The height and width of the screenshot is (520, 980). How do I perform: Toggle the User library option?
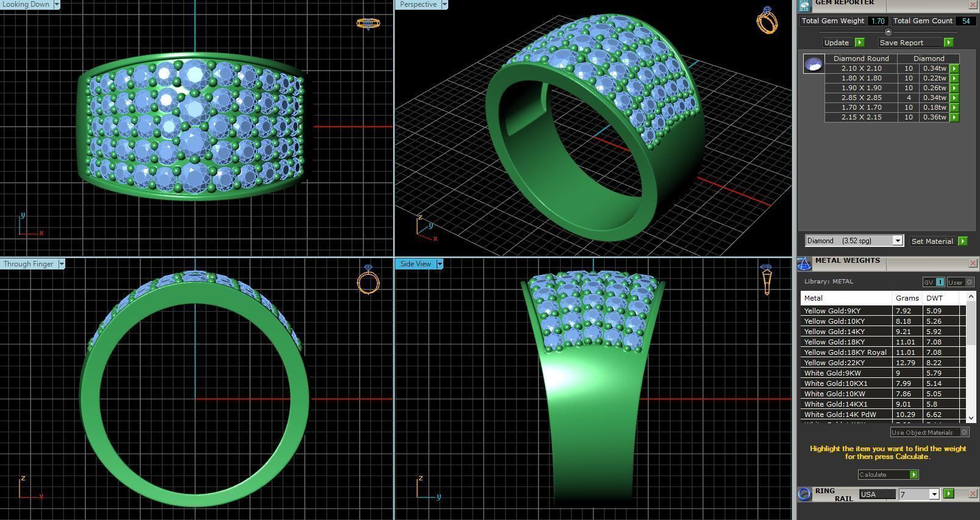click(960, 282)
